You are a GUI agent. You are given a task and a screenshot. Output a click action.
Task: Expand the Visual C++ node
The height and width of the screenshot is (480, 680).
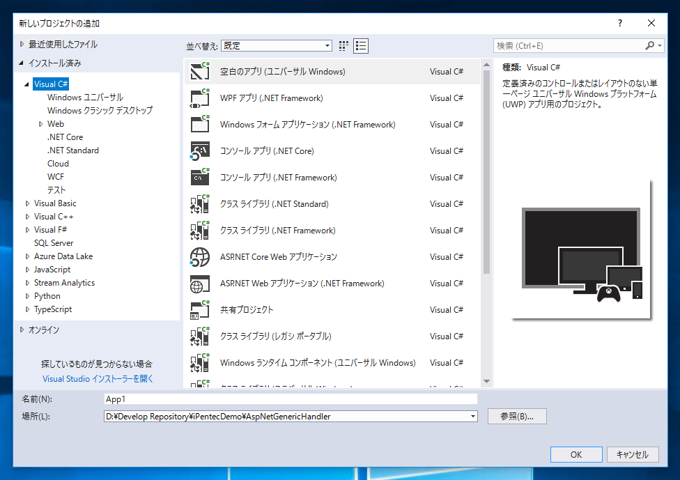click(x=27, y=216)
